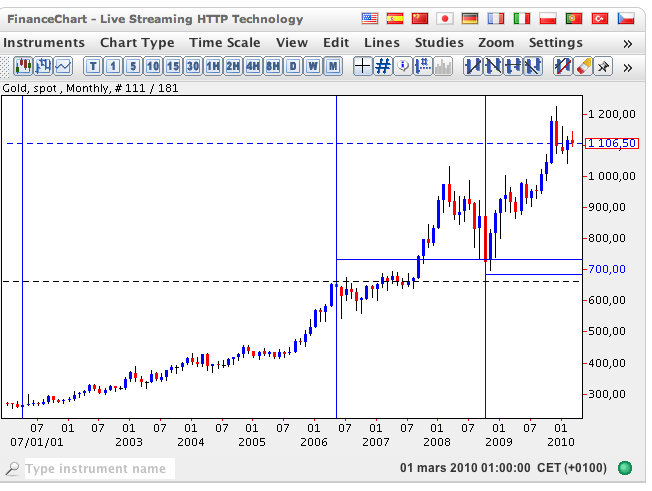Toggle the volume bars display button
Screen dimensions: 652x491
(x=442, y=66)
